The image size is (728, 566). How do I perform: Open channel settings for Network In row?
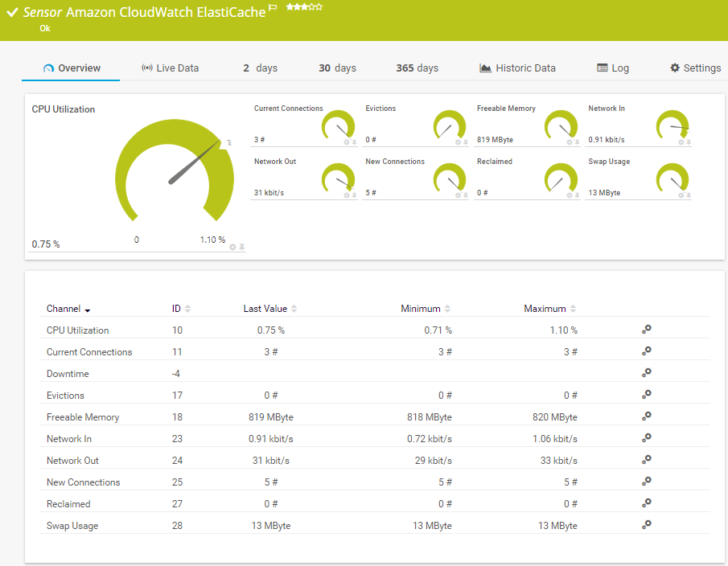click(646, 438)
